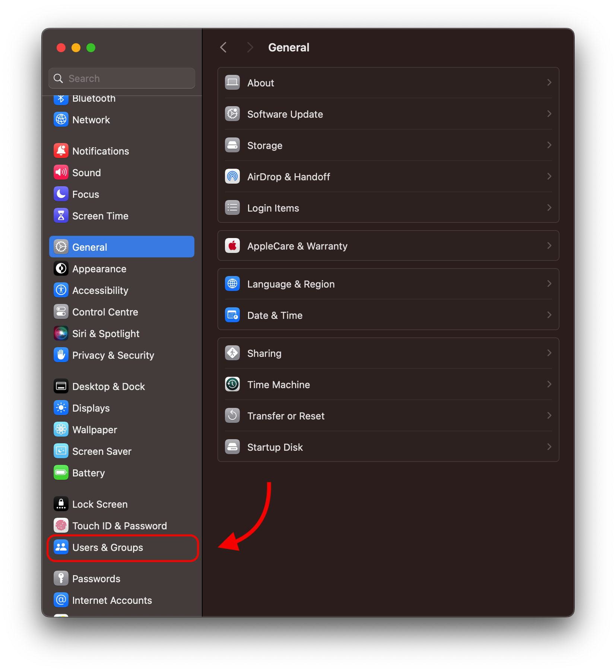Click the Screen Saver icon
This screenshot has width=616, height=672.
coord(61,451)
